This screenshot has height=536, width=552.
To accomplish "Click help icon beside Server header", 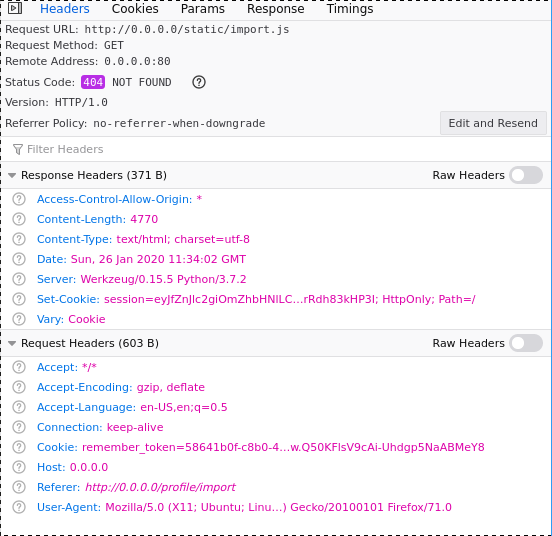I will [x=19, y=279].
